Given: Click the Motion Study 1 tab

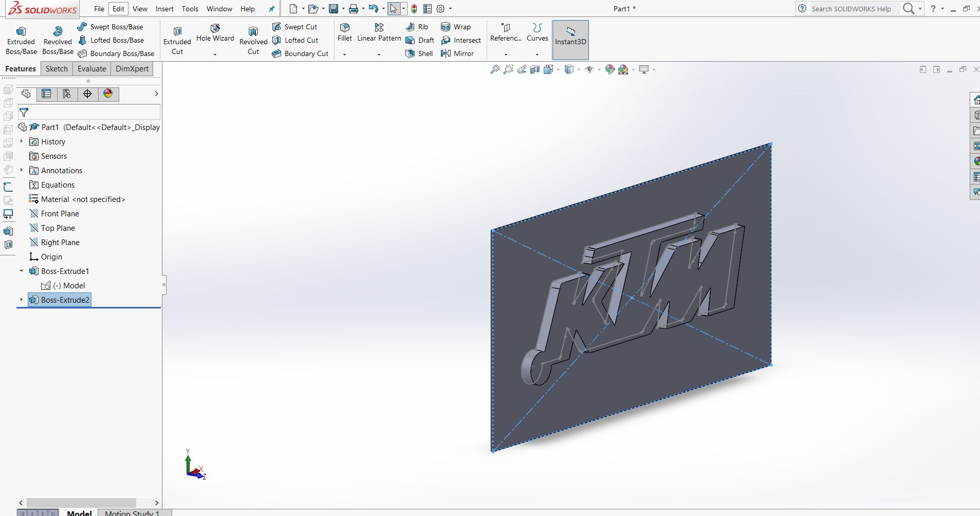Looking at the screenshot, I should tap(132, 512).
